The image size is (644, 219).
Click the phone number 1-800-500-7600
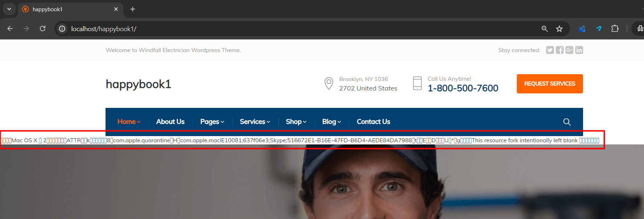(x=463, y=88)
